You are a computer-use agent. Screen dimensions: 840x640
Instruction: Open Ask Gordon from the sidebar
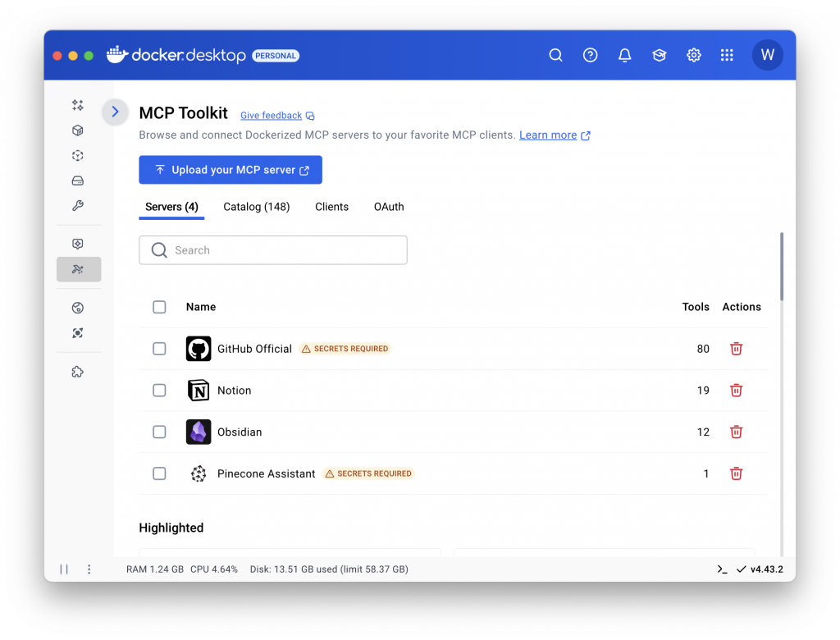[x=78, y=105]
